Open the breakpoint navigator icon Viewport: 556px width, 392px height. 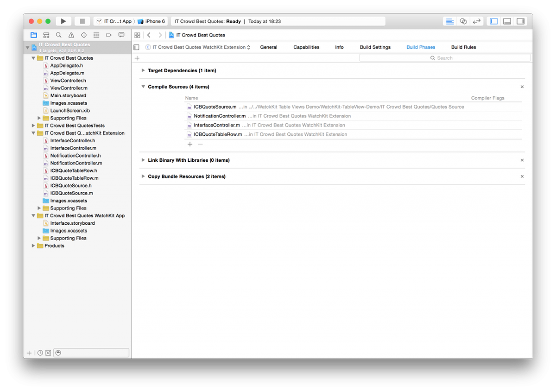[109, 35]
